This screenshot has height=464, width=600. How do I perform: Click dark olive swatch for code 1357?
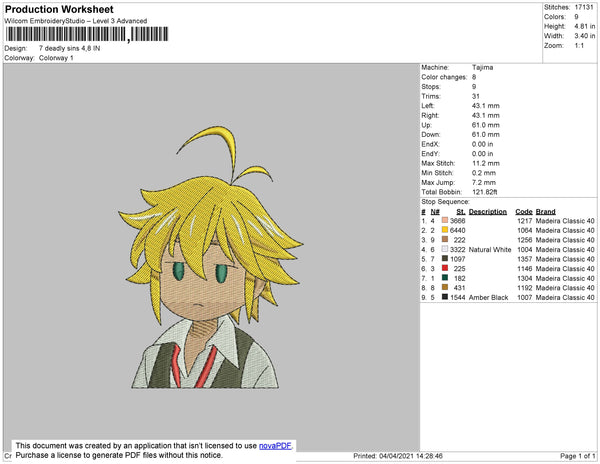[x=445, y=259]
